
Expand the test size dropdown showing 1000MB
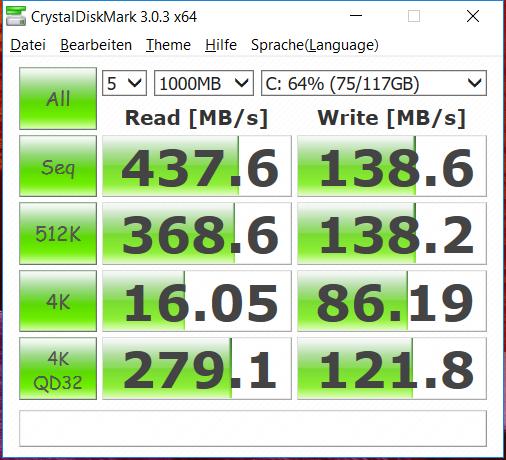204,83
